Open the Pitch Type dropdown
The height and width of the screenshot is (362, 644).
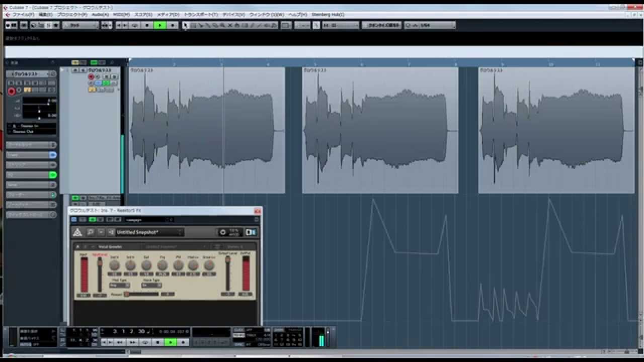coord(119,285)
